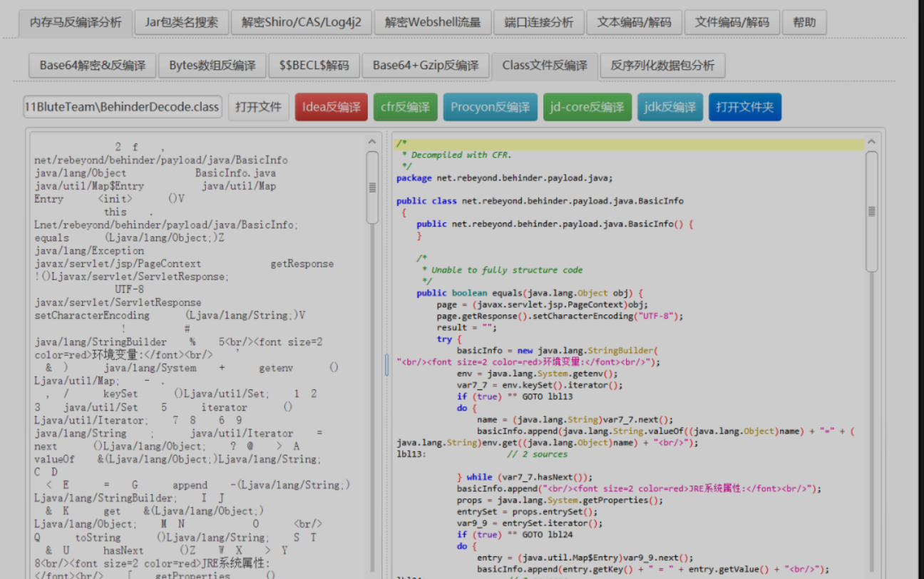Open the 文件编码/解码 tab
The width and height of the screenshot is (924, 579).
click(x=732, y=22)
